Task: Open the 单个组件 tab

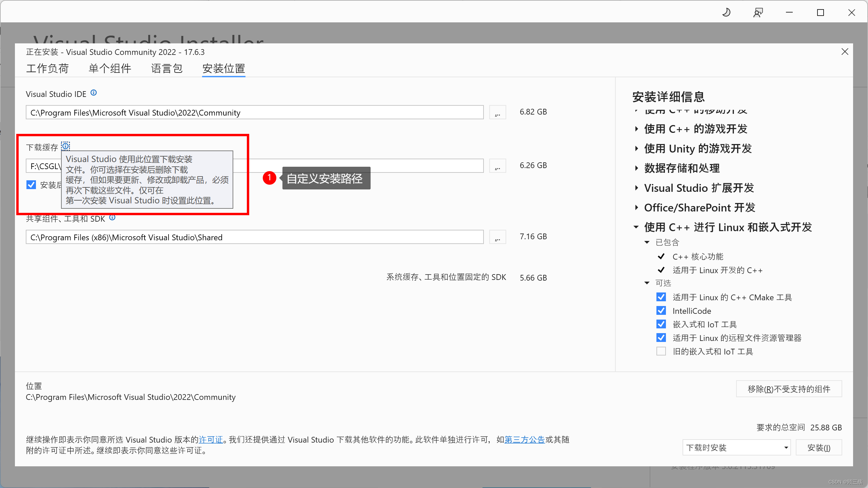Action: [109, 68]
